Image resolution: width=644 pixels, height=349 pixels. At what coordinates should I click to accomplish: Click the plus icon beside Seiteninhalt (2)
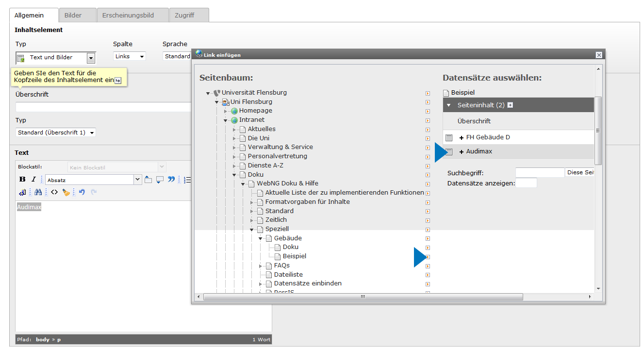tap(510, 105)
